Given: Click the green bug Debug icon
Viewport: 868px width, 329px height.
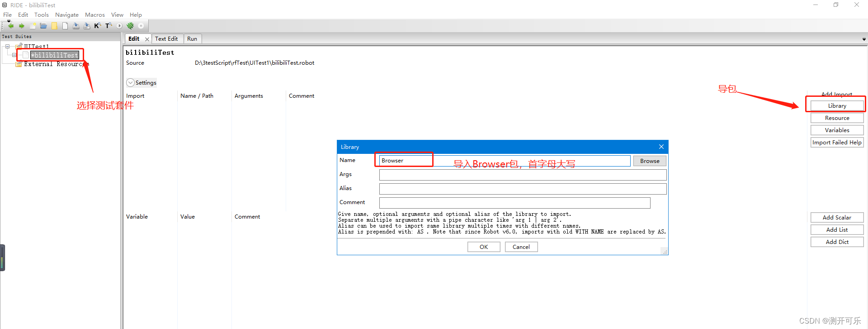Looking at the screenshot, I should (x=130, y=26).
